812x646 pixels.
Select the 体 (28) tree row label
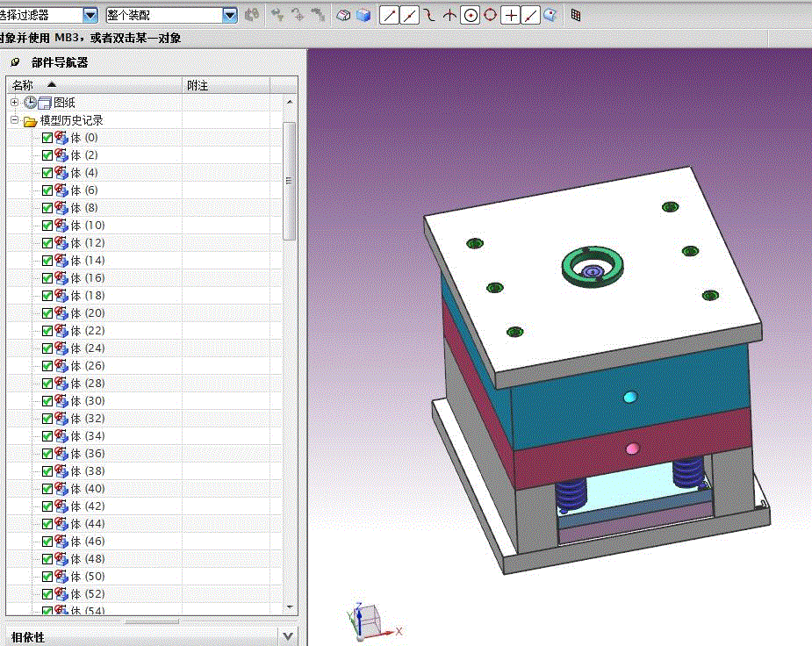[88, 383]
